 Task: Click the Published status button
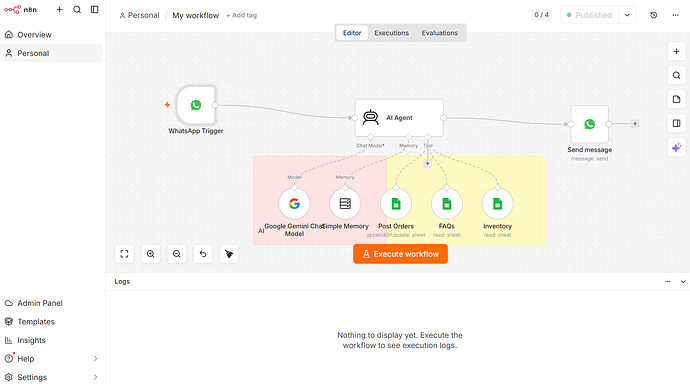(x=589, y=15)
